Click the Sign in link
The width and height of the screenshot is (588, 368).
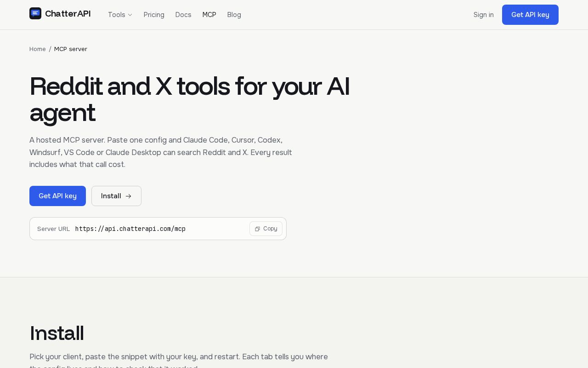tap(483, 15)
